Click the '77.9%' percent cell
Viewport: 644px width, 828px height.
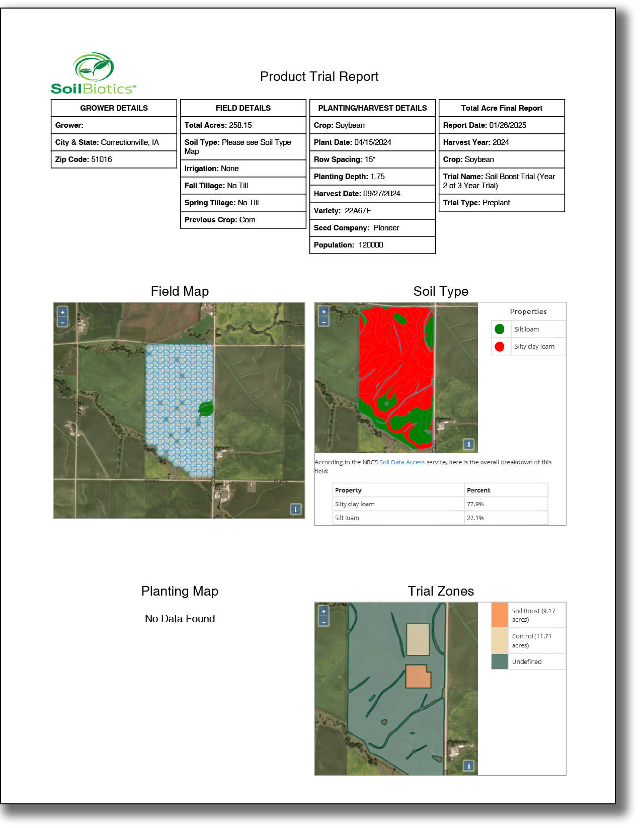[506, 504]
